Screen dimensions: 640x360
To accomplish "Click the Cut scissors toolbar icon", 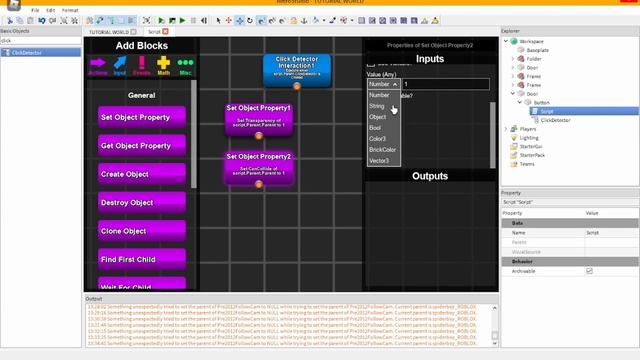I will [10, 20].
